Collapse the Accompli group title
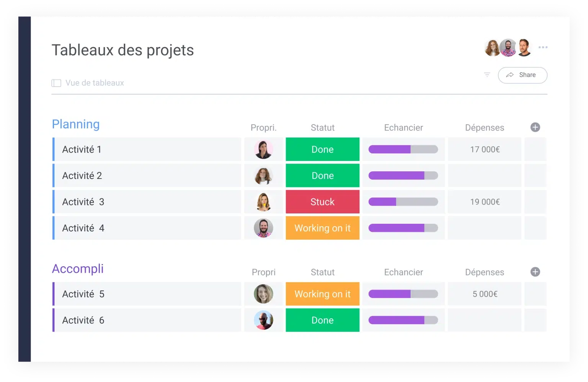Viewport: 588px width, 382px height. click(x=78, y=269)
